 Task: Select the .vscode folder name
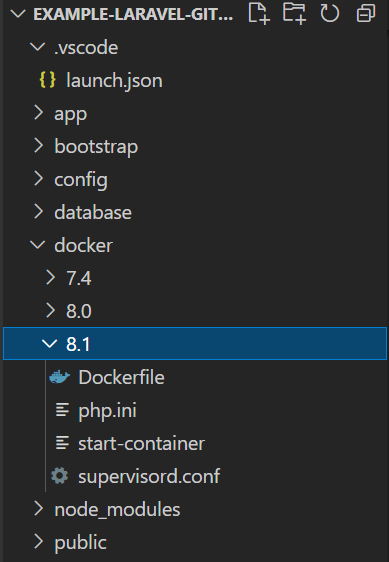(x=86, y=47)
